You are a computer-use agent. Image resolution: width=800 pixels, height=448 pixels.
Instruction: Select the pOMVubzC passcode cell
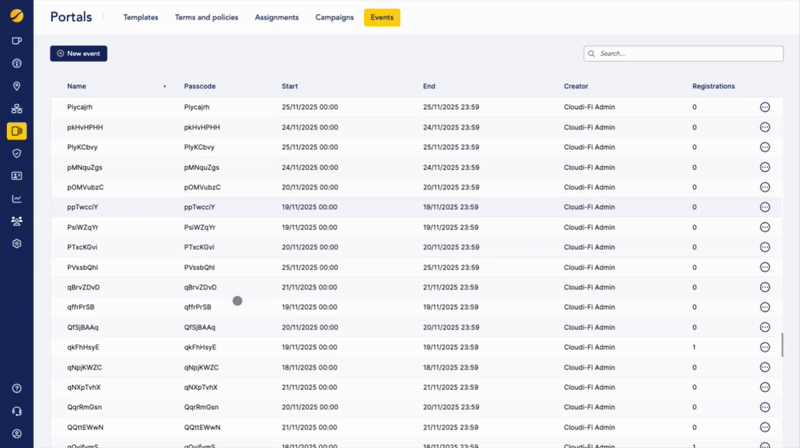click(x=203, y=187)
